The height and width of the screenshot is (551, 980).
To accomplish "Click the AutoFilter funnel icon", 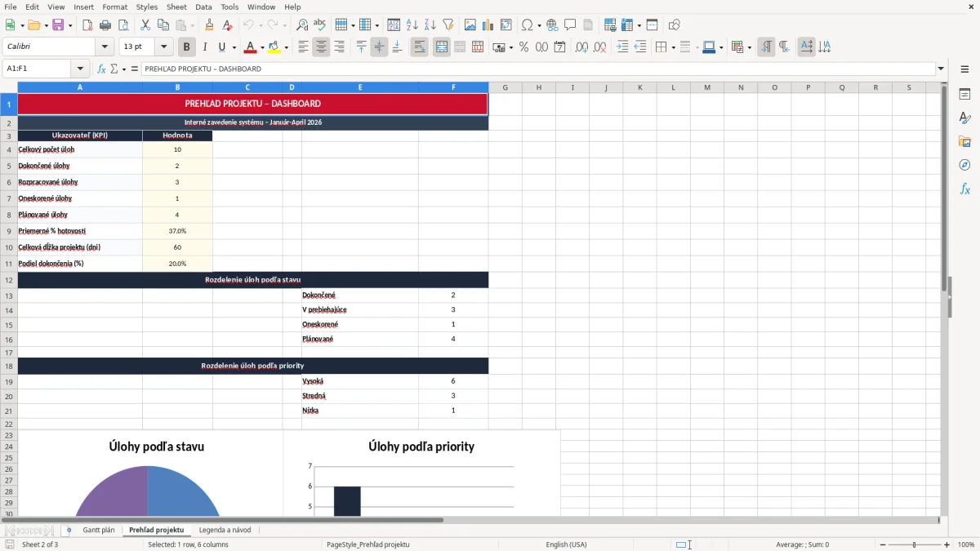I will pos(448,25).
